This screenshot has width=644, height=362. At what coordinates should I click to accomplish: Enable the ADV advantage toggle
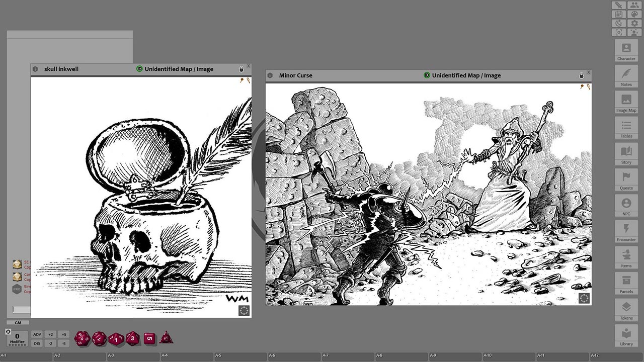[x=37, y=334]
